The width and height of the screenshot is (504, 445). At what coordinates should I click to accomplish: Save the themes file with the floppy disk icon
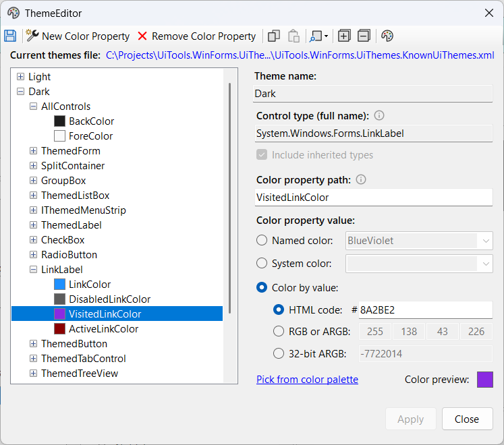10,36
